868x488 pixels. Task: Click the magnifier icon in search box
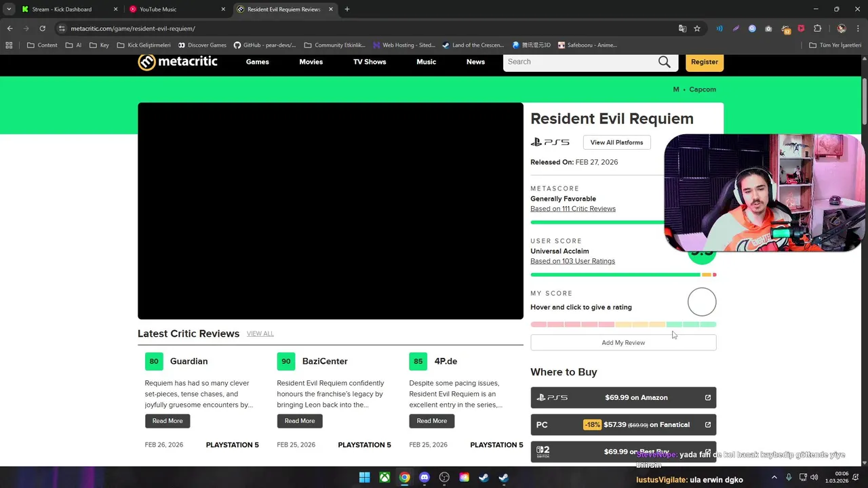664,62
